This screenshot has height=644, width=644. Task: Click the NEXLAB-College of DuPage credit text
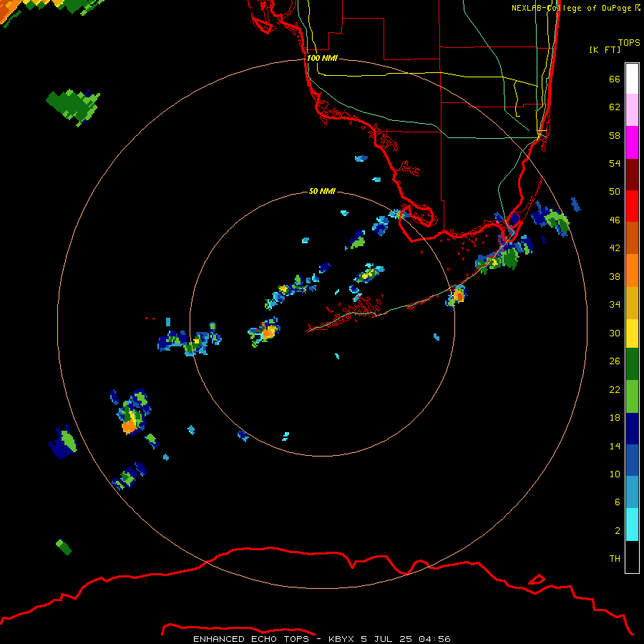tap(575, 8)
